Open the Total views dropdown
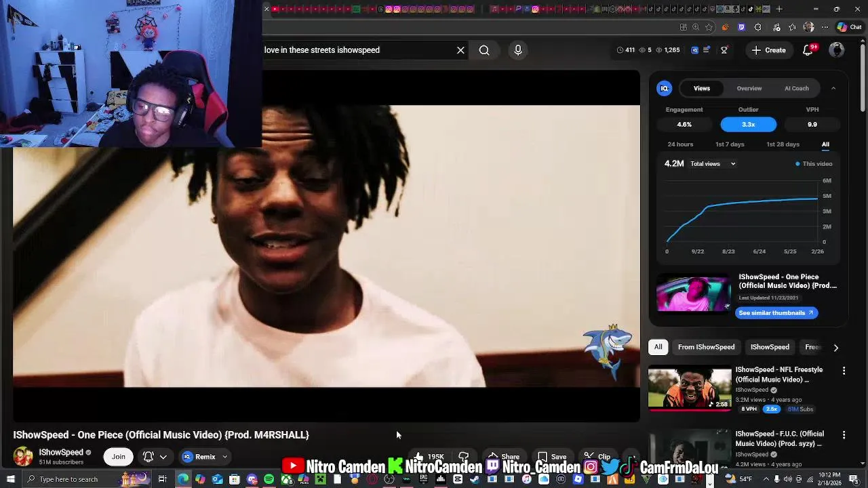 (713, 164)
